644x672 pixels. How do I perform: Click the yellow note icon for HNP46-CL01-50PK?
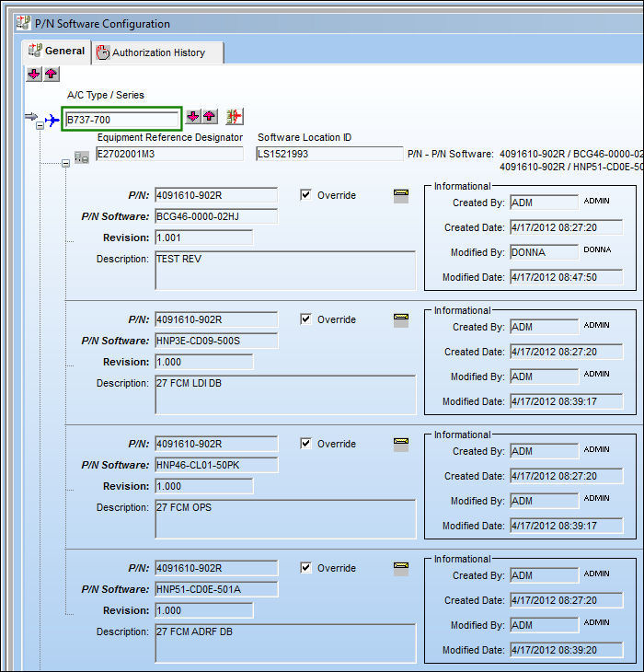pos(401,445)
